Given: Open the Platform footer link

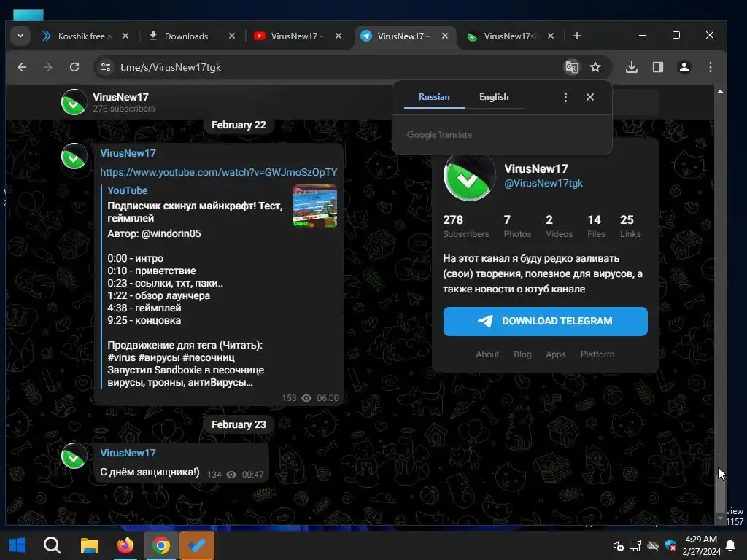Looking at the screenshot, I should coord(597,354).
